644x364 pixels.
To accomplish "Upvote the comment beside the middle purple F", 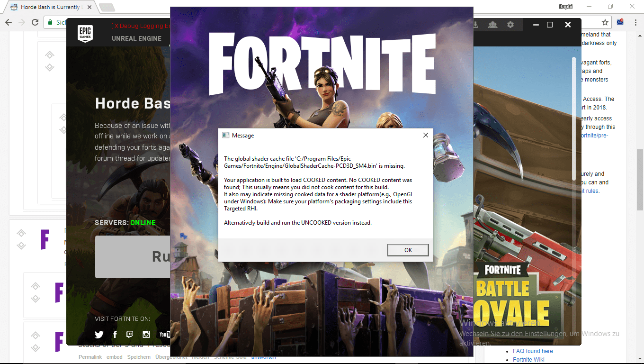I will click(x=35, y=286).
